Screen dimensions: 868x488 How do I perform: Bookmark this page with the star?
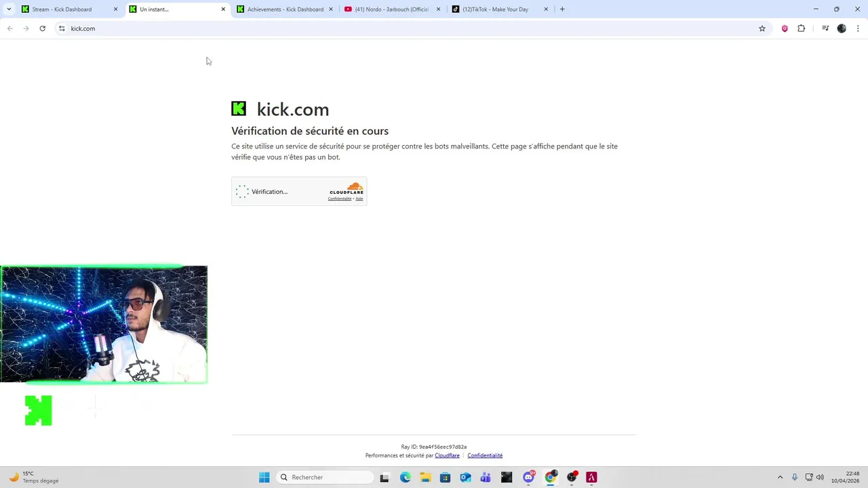(x=762, y=28)
